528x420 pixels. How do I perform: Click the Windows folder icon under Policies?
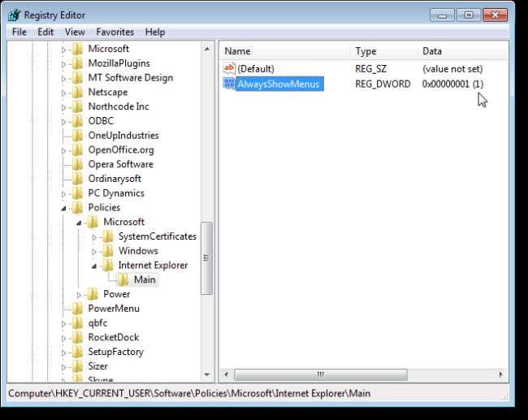coord(108,251)
